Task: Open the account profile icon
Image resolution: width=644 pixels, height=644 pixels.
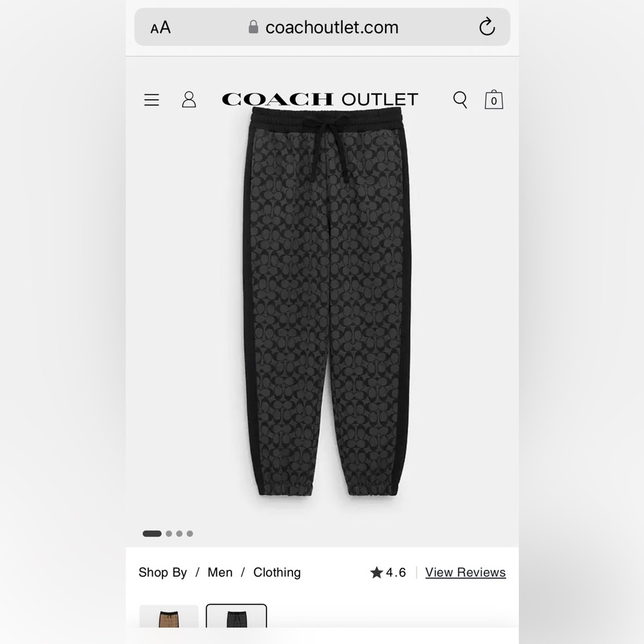Action: tap(189, 99)
